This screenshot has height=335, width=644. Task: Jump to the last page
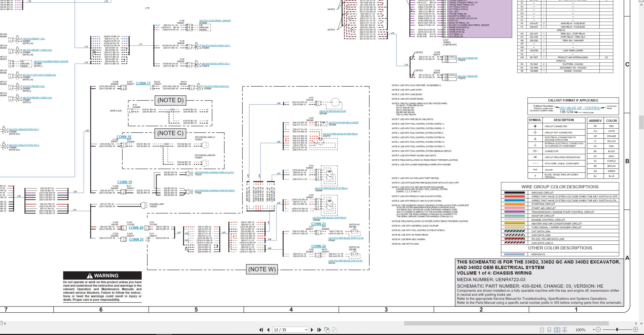319,330
